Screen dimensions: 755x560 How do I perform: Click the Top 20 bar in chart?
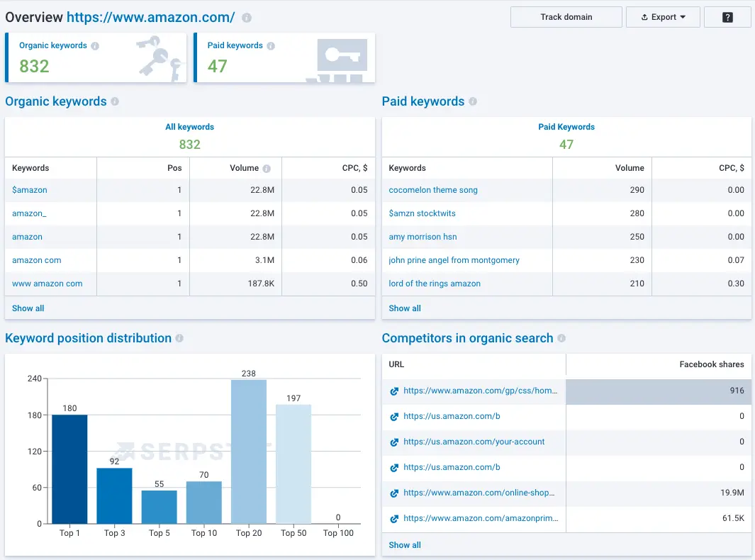(248, 452)
